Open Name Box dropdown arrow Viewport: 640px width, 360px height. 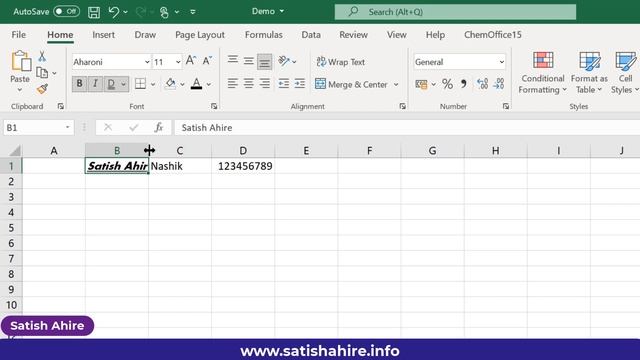tap(68, 127)
